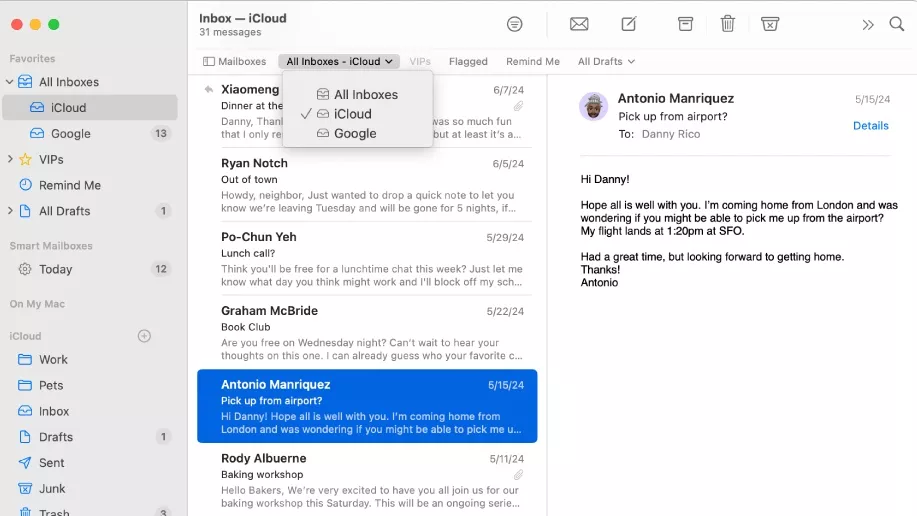Open the Ryan Notch Out of town email
917x516 pixels.
[367, 185]
